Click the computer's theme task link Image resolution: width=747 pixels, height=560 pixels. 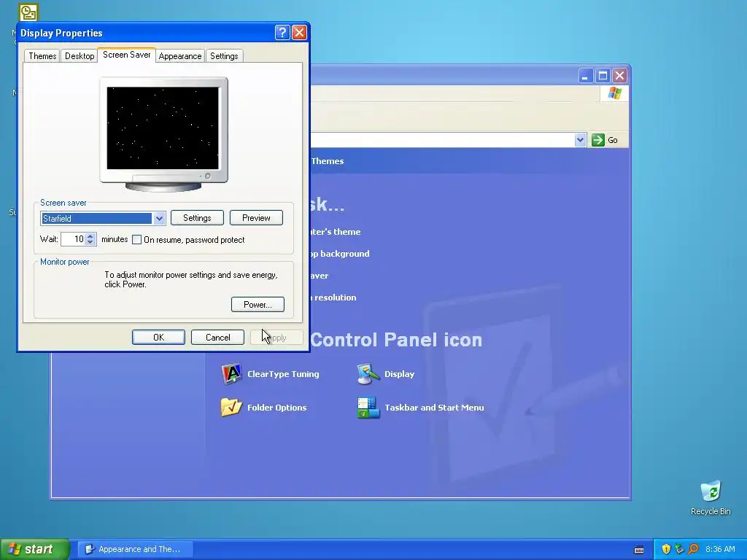pos(335,232)
